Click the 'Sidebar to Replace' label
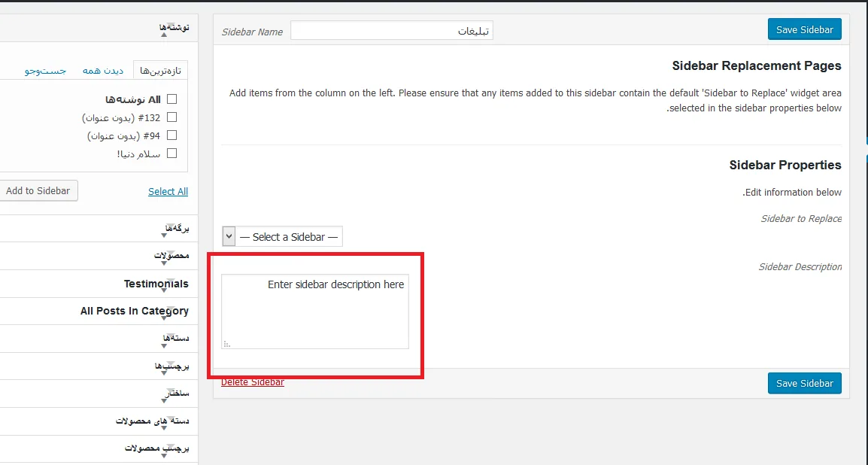The width and height of the screenshot is (868, 465). coord(801,219)
